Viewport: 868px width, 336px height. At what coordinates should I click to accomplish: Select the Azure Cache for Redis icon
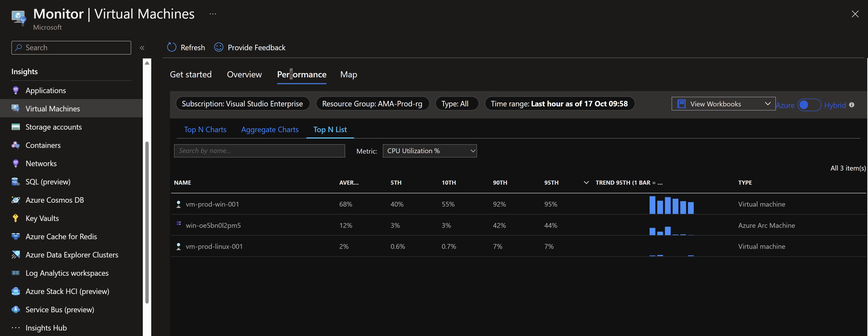(16, 236)
